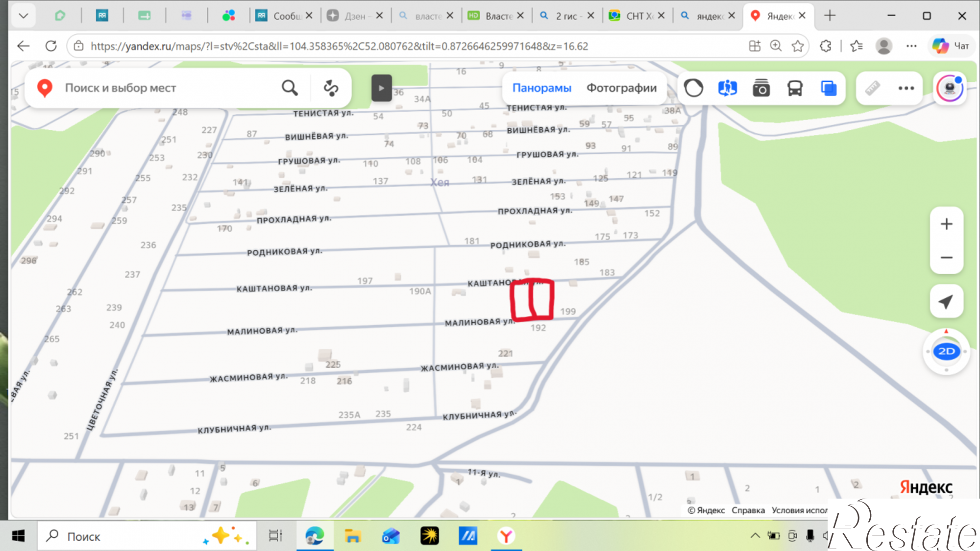Open the route builder icon
This screenshot has width=980, height=551.
tap(331, 88)
